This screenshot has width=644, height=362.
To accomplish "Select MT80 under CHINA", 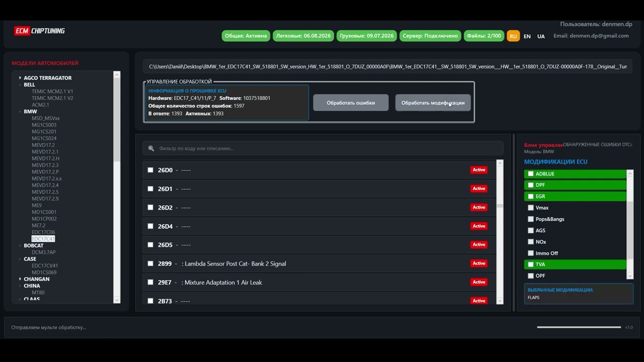I will (x=38, y=293).
